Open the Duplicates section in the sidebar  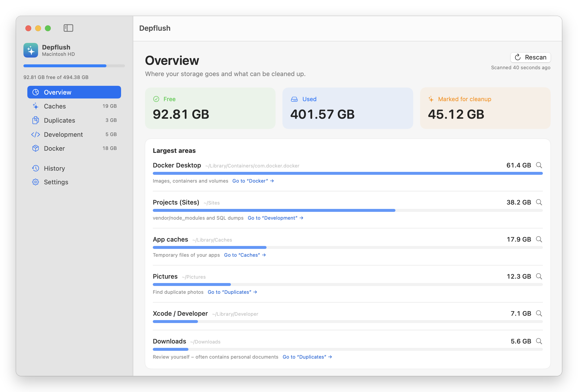tap(74, 120)
